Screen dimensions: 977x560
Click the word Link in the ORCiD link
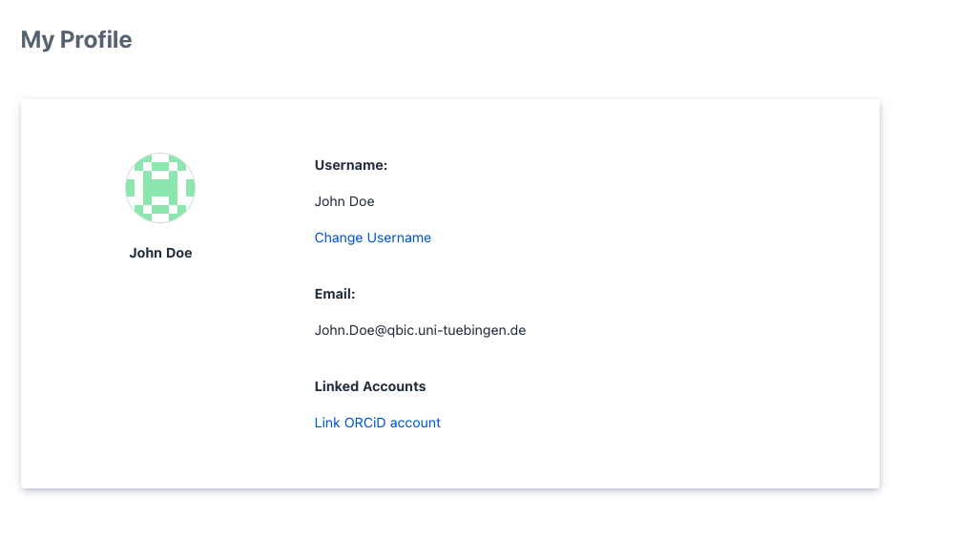click(x=326, y=423)
